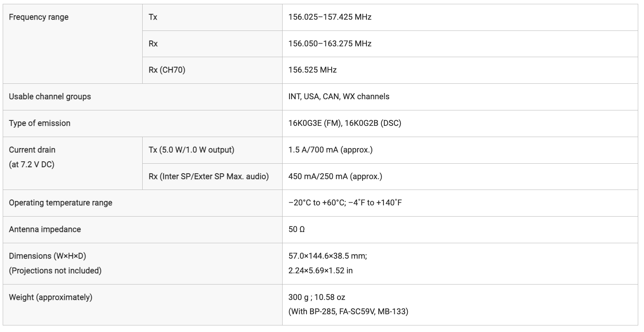644x332 pixels.
Task: Click the 16K0G3E (FM), 16K0G2B (DSC) value
Action: 345,123
